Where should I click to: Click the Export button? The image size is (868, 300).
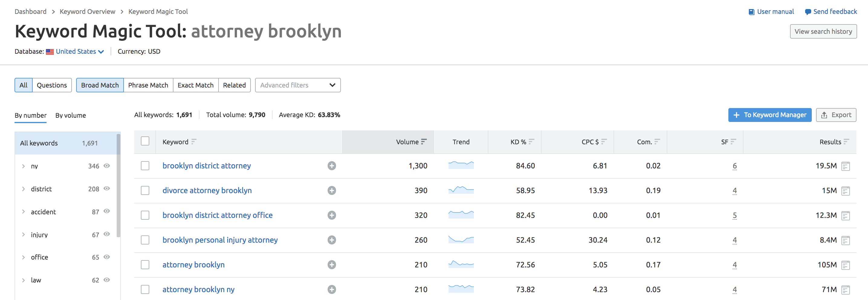pos(836,115)
